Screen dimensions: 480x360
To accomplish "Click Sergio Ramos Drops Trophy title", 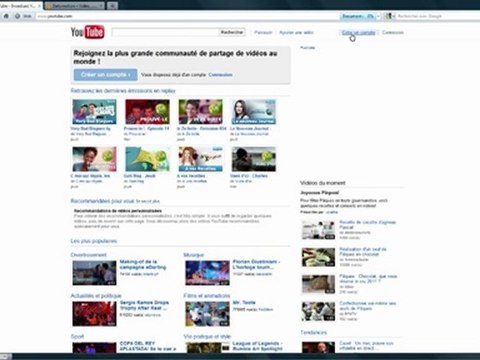I will click(144, 305).
